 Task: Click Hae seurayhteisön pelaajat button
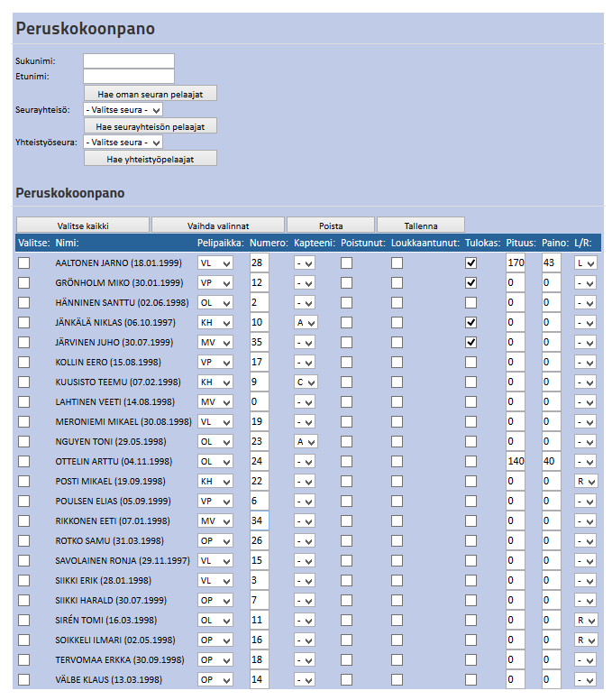pos(151,126)
